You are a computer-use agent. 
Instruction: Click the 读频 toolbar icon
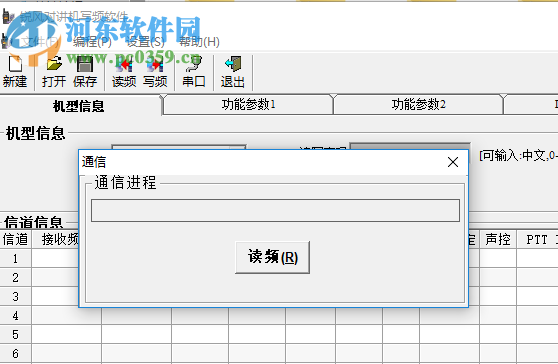124,72
